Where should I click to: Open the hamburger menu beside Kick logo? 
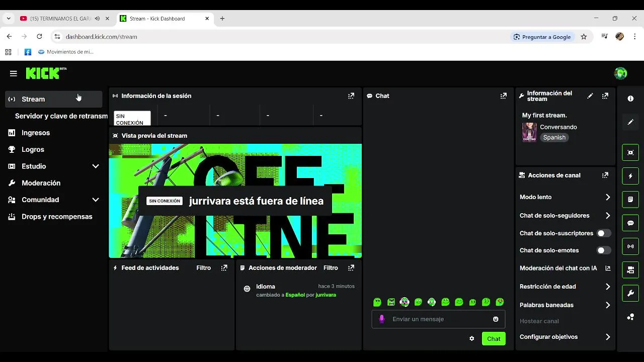coord(14,73)
